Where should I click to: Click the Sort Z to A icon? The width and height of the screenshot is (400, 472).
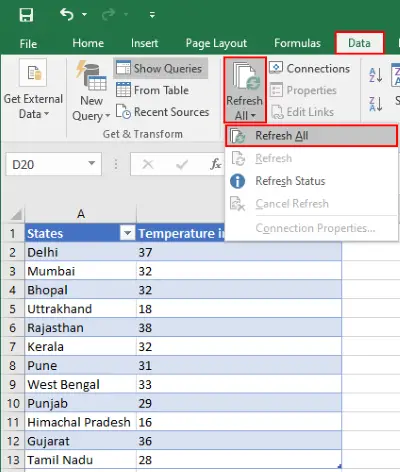point(375,104)
